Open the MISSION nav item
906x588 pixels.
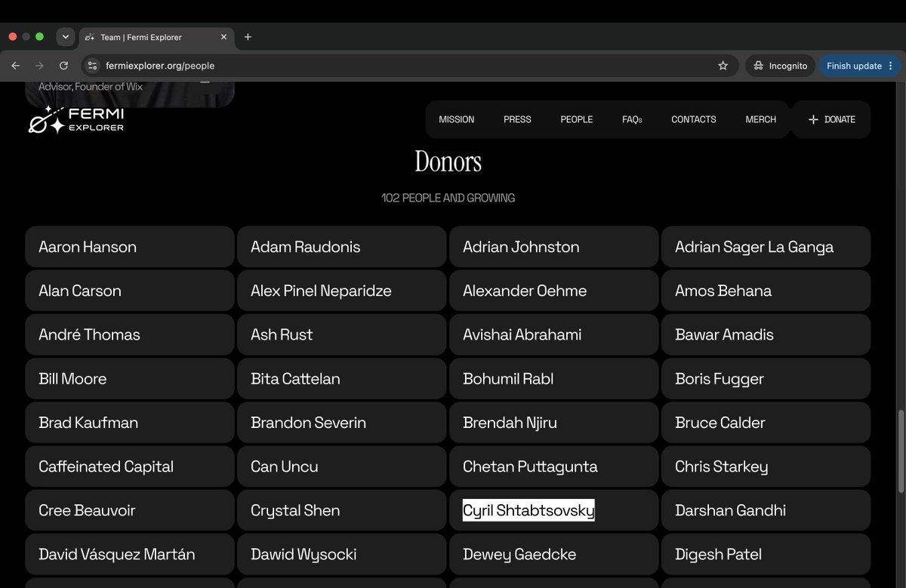pyautogui.click(x=457, y=119)
